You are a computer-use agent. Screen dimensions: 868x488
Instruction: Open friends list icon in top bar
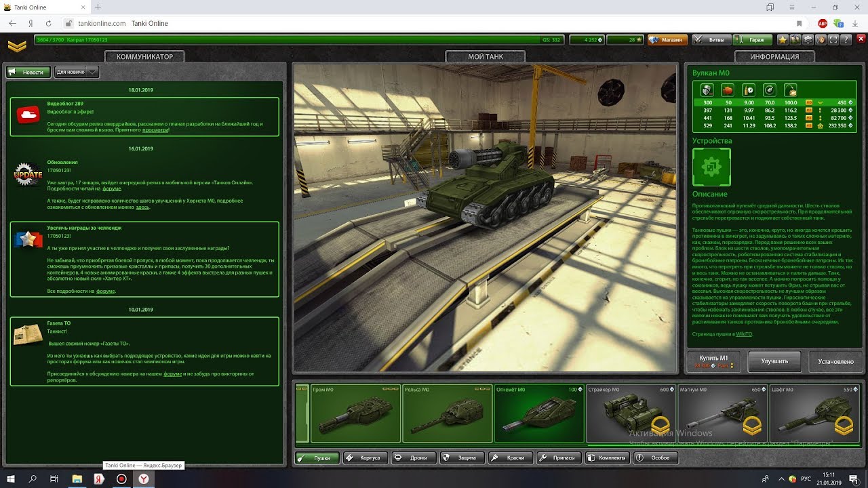[795, 40]
